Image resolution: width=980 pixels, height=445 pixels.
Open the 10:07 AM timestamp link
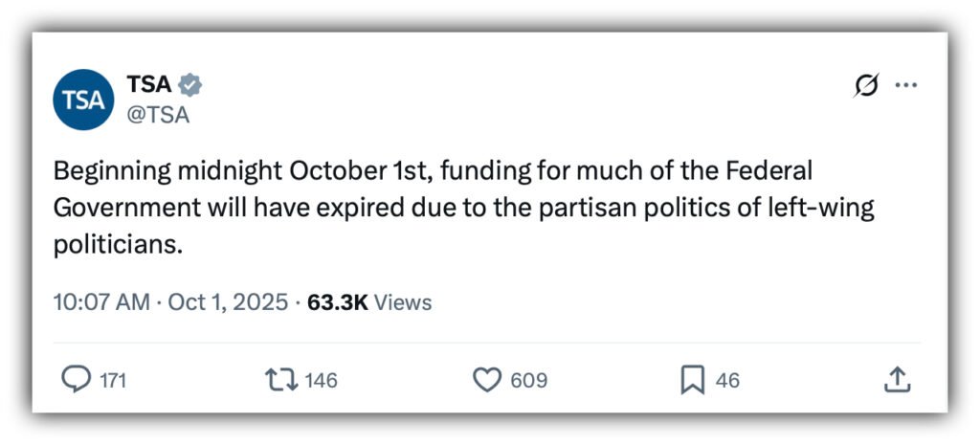(x=101, y=302)
